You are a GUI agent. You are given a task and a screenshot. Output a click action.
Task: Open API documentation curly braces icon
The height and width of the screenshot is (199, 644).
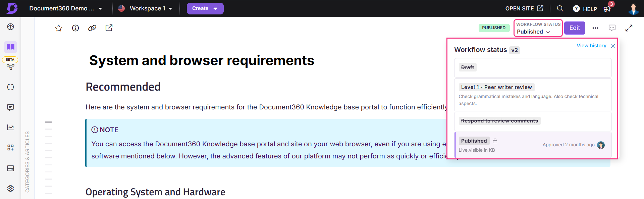coord(10,87)
